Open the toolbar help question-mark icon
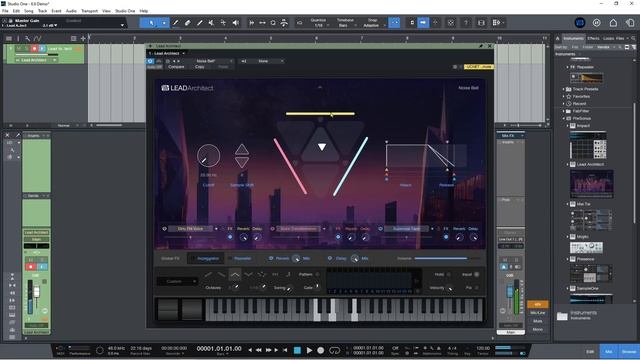The image size is (640, 360). (466, 23)
